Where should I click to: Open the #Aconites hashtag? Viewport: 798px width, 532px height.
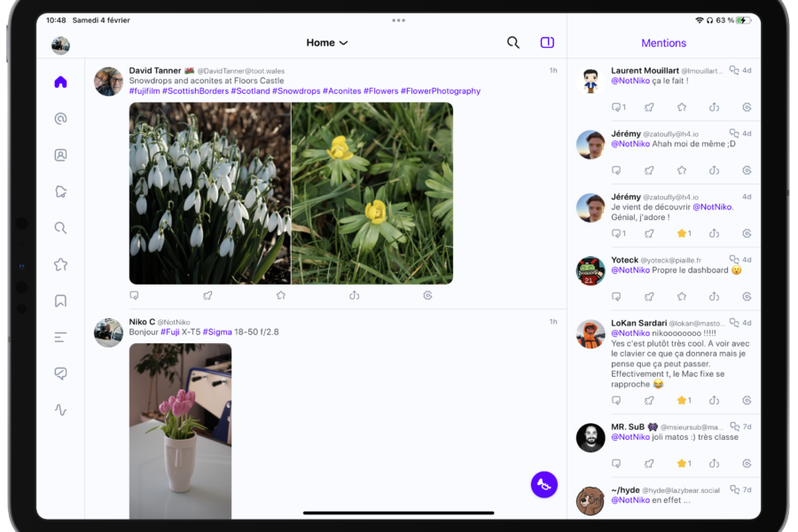pos(342,91)
